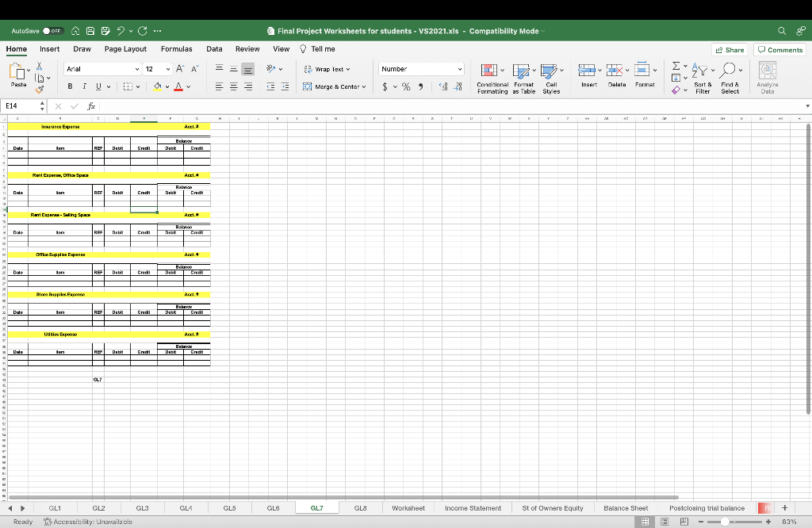812x528 pixels.
Task: Expand the Sort & Filter dropdown
Action: click(713, 70)
